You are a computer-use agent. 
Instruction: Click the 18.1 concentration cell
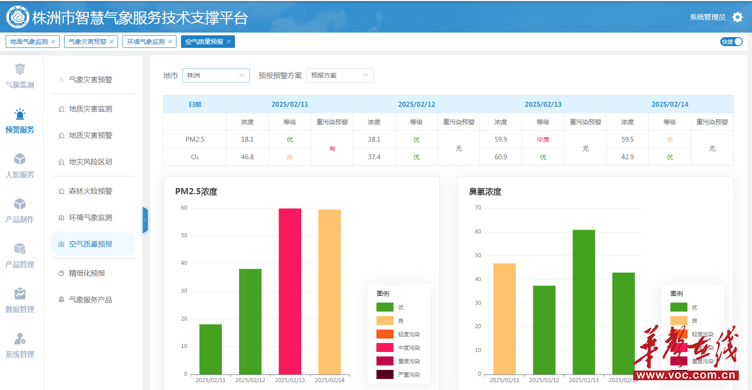(247, 140)
